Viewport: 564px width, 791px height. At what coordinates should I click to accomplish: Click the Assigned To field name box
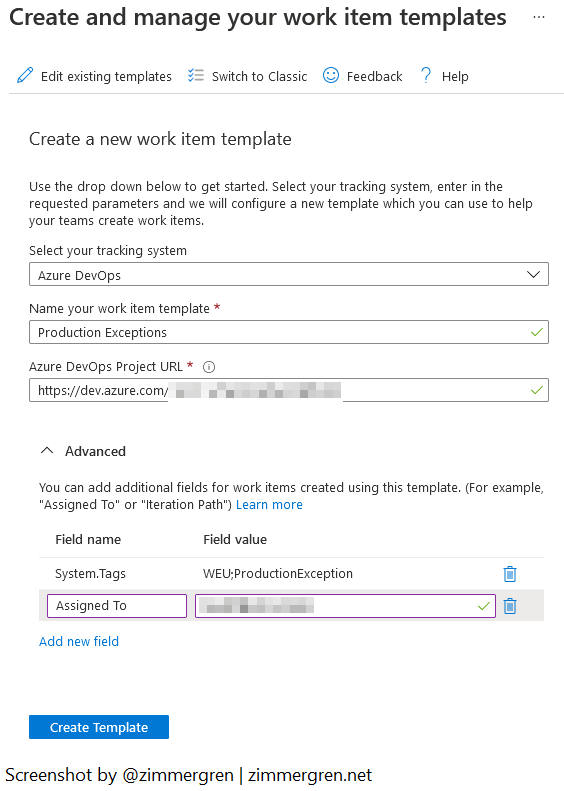(117, 606)
